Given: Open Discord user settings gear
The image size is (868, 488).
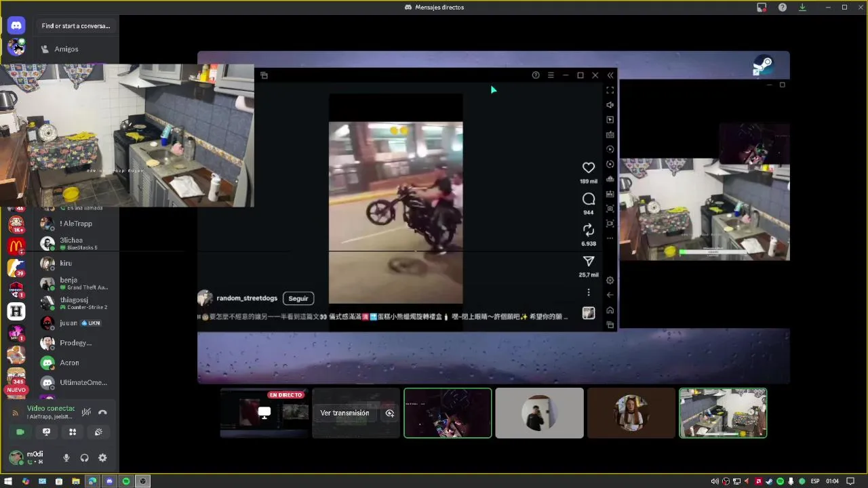Looking at the screenshot, I should pyautogui.click(x=102, y=458).
